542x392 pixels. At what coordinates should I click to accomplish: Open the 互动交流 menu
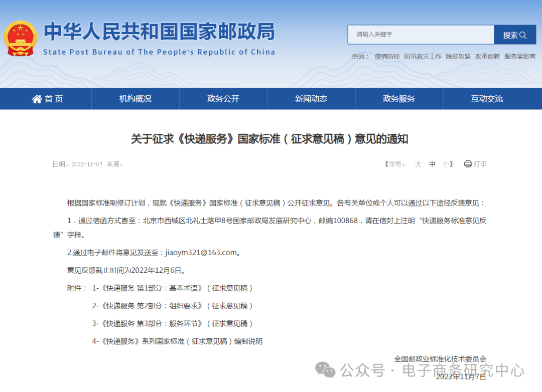pyautogui.click(x=486, y=99)
